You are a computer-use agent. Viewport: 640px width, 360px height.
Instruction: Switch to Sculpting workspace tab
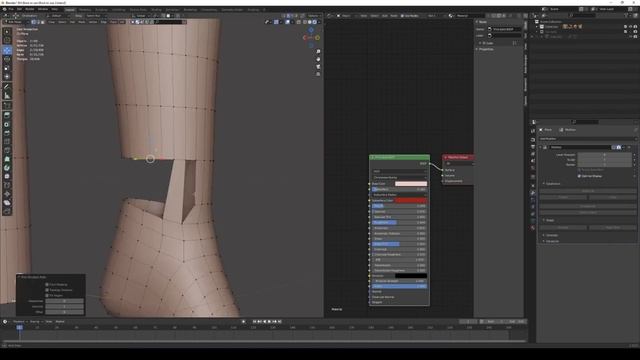[101, 9]
